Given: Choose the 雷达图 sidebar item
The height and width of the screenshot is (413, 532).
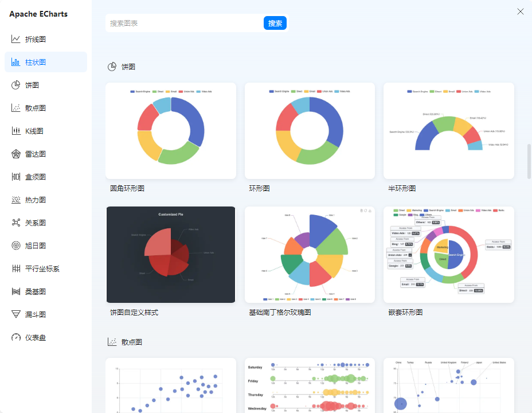Looking at the screenshot, I should click(46, 154).
